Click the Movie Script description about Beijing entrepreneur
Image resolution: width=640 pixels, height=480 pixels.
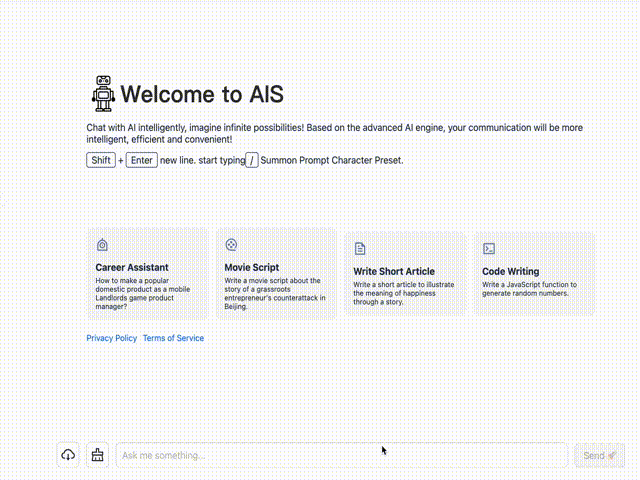[x=275, y=293]
